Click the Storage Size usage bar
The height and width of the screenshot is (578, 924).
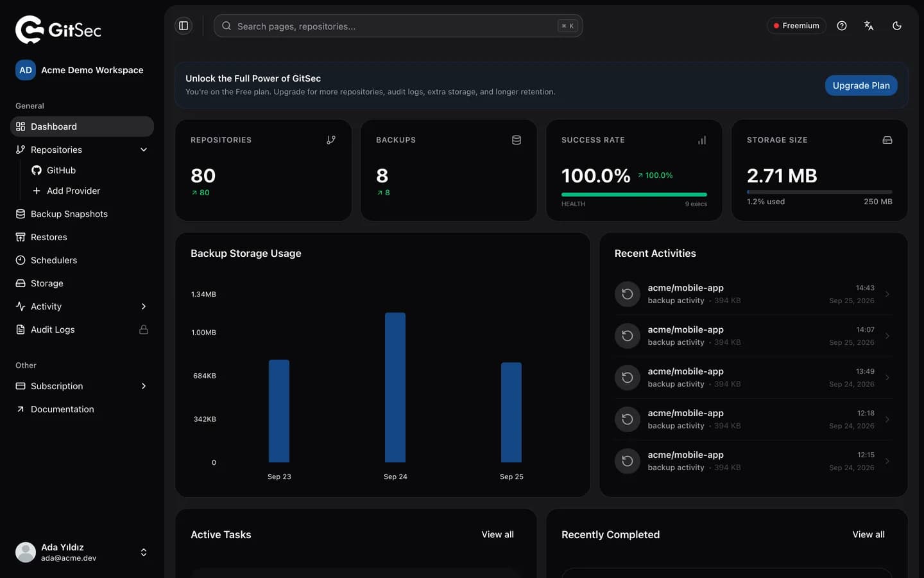pyautogui.click(x=819, y=192)
